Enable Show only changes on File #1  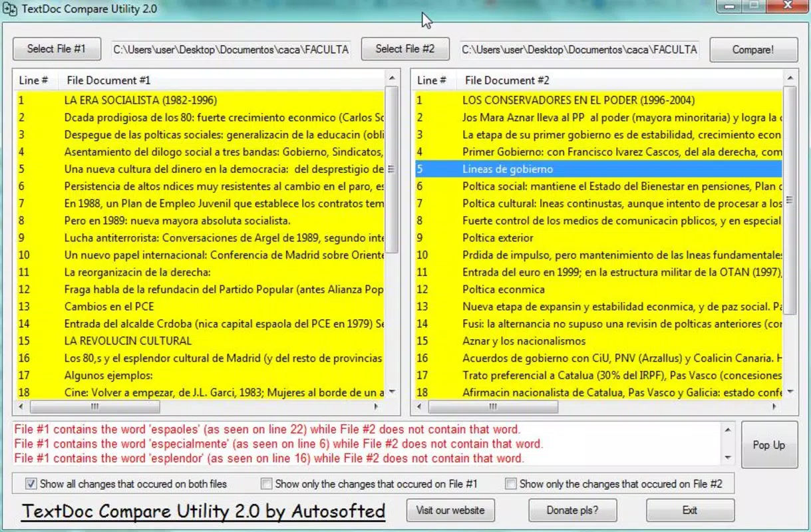(x=266, y=483)
